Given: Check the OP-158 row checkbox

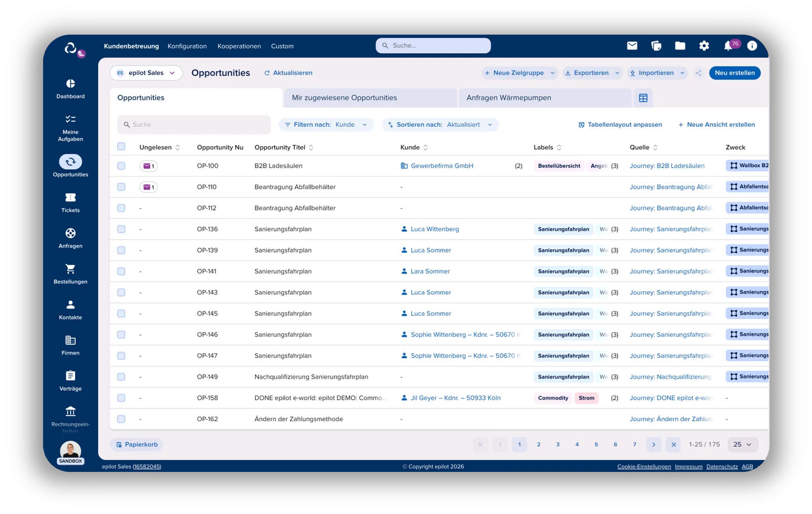Looking at the screenshot, I should coord(121,398).
